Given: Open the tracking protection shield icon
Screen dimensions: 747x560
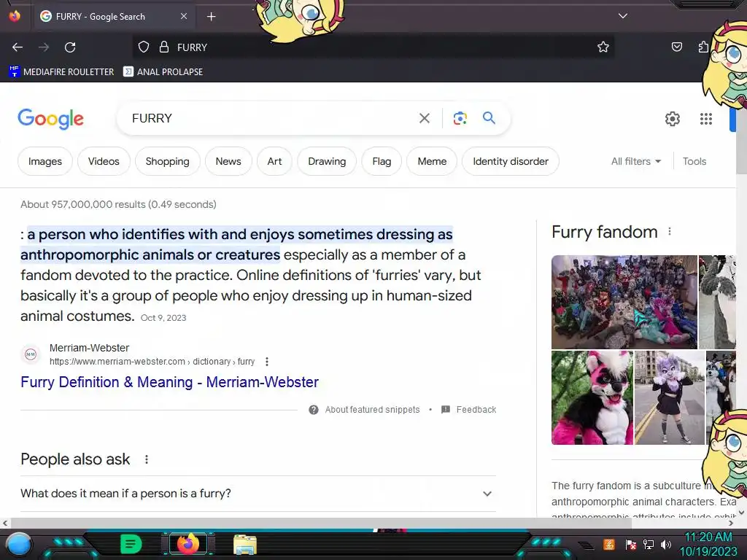Looking at the screenshot, I should tap(144, 47).
